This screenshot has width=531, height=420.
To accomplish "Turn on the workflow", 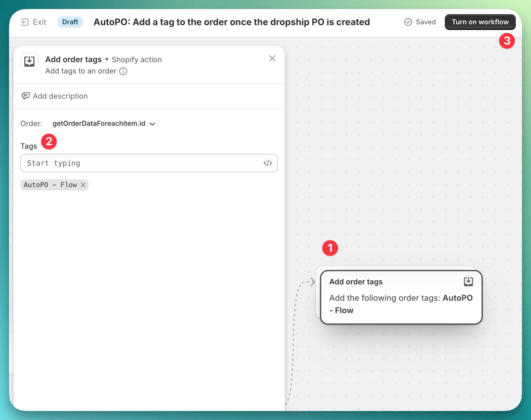I will [480, 22].
